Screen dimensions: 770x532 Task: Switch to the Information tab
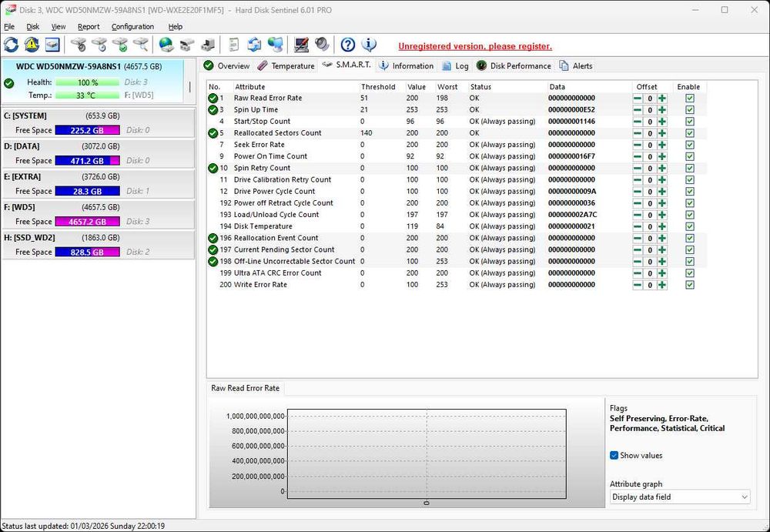coord(406,65)
